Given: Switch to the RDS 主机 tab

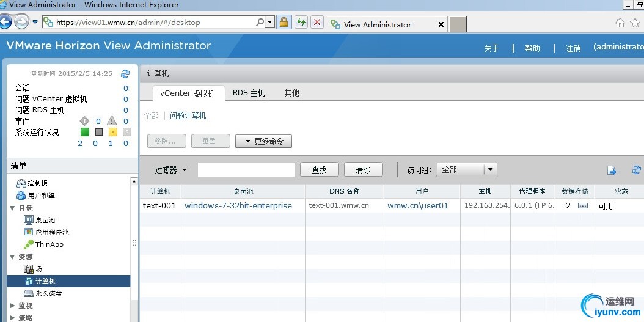Looking at the screenshot, I should point(249,93).
